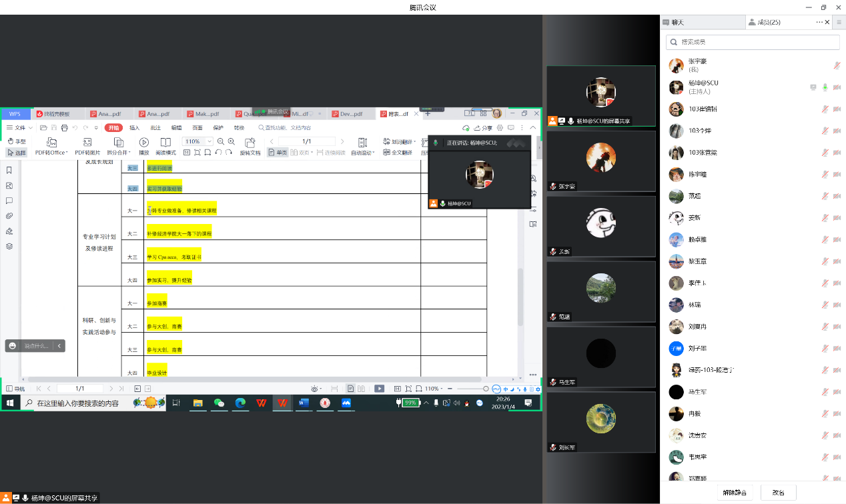Open the hamburger menu right of members tab
The height and width of the screenshot is (504, 846).
[x=839, y=22]
